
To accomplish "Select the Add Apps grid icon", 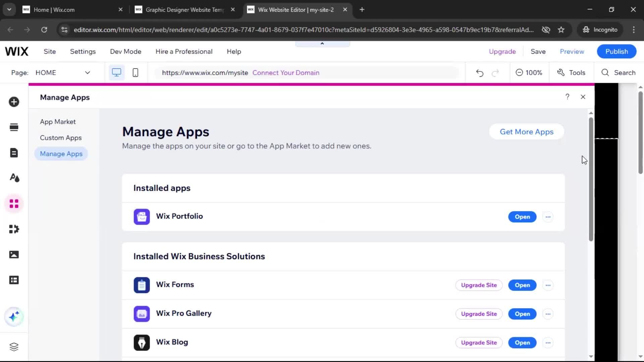I will tap(14, 203).
